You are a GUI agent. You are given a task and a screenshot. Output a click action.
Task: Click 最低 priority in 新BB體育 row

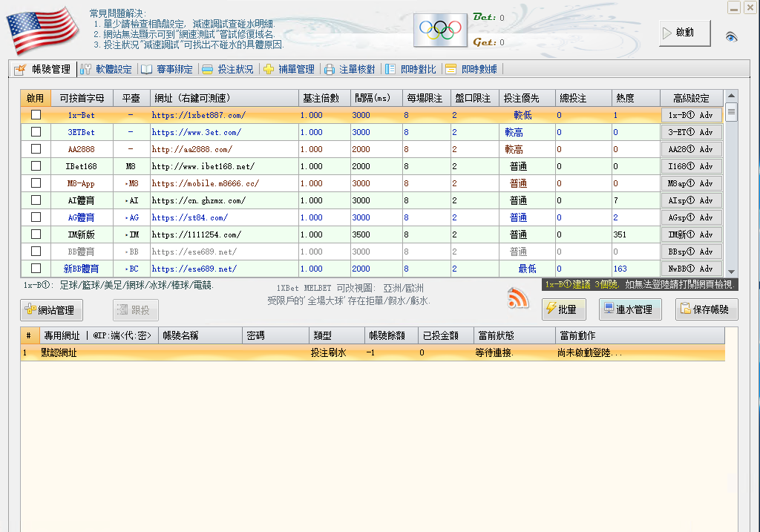tap(527, 269)
